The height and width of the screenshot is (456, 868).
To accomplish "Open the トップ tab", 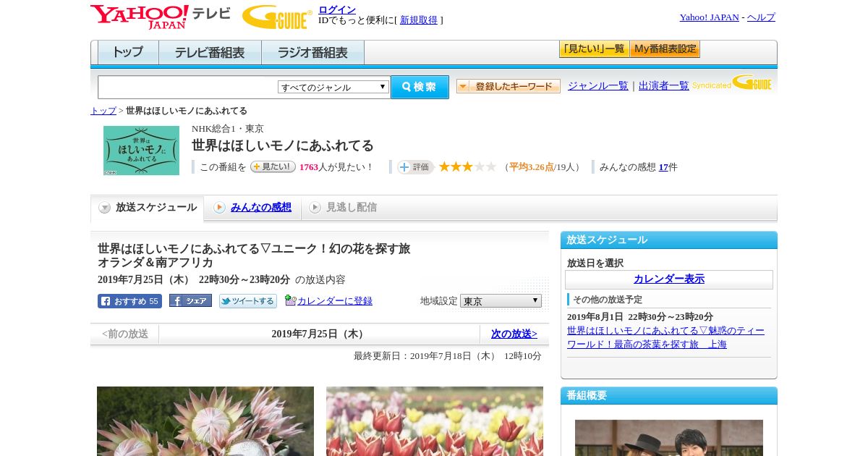I will pos(128,53).
